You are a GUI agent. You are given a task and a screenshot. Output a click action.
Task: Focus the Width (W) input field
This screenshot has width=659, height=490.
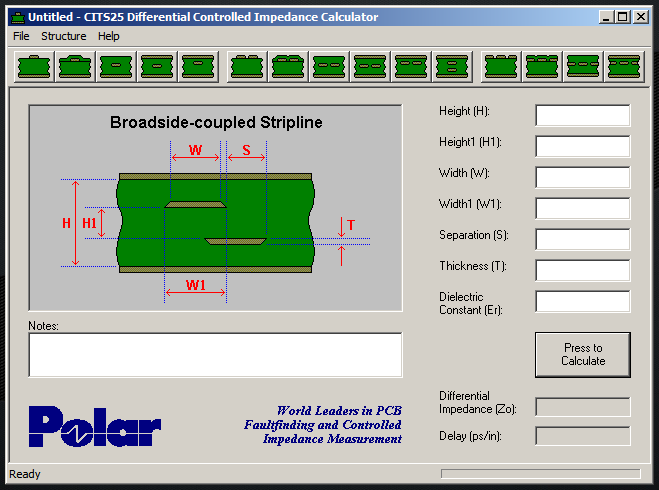pos(583,177)
